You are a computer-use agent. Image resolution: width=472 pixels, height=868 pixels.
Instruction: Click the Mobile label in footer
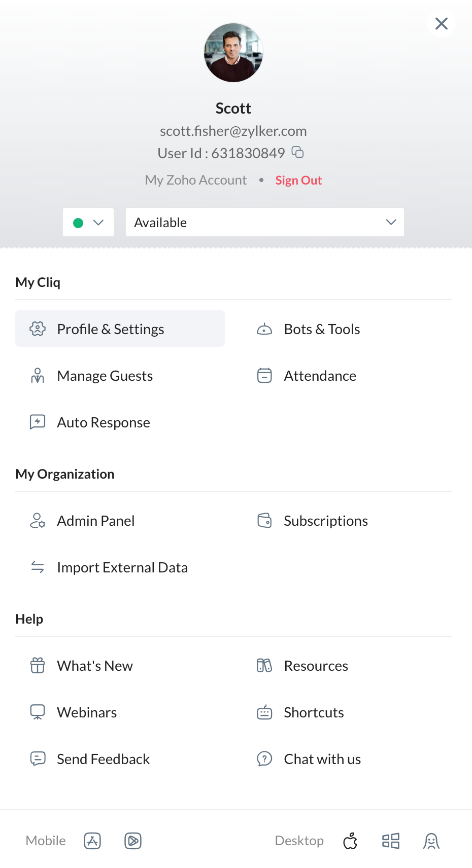(x=46, y=841)
